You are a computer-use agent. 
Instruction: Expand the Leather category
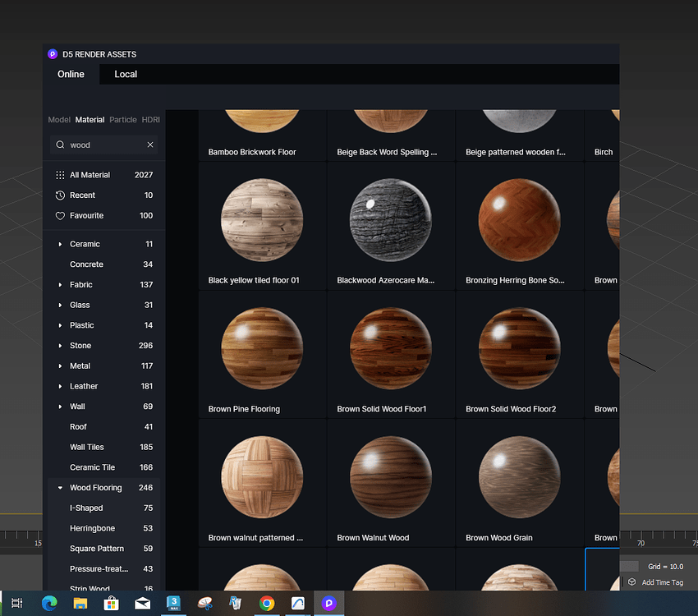pos(60,386)
